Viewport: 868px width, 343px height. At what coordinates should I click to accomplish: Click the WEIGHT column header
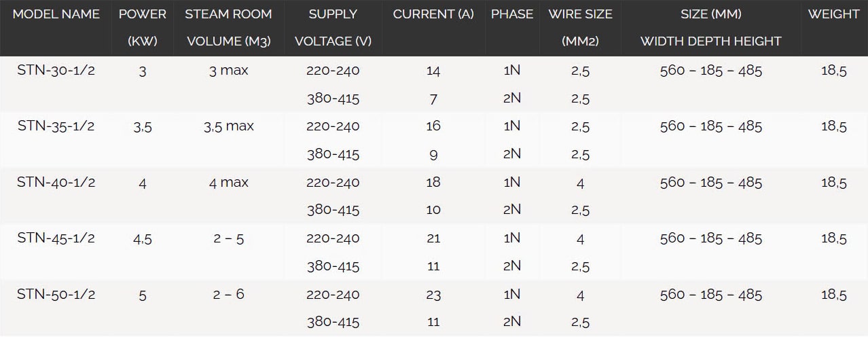coord(833,14)
